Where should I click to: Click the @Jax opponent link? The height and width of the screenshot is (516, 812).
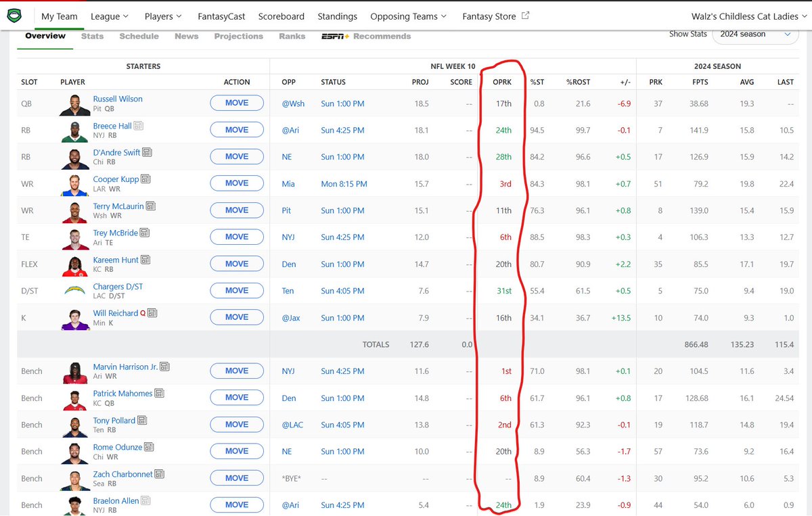pyautogui.click(x=292, y=318)
